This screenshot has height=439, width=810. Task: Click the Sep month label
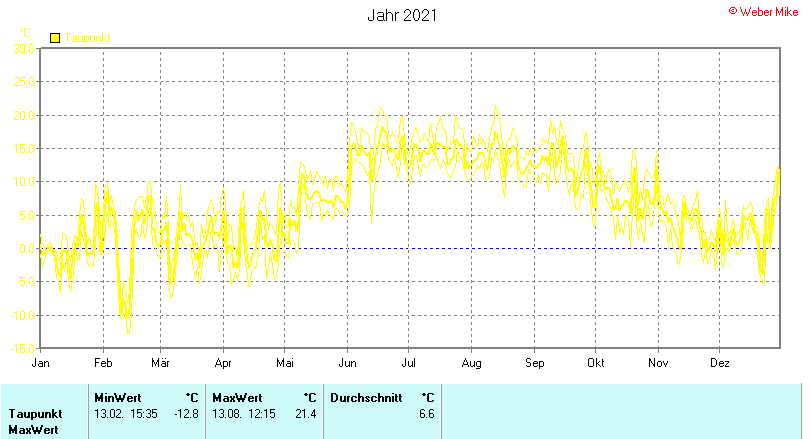[x=535, y=363]
